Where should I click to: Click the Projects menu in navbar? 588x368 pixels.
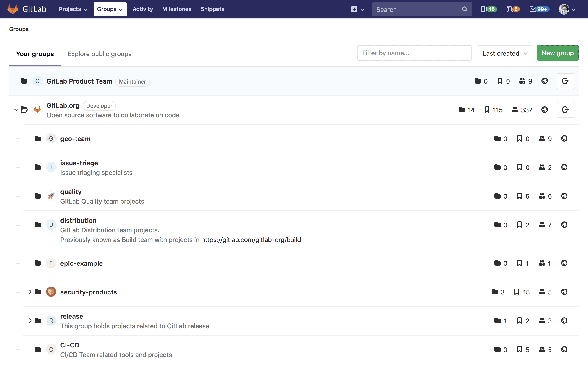(73, 9)
